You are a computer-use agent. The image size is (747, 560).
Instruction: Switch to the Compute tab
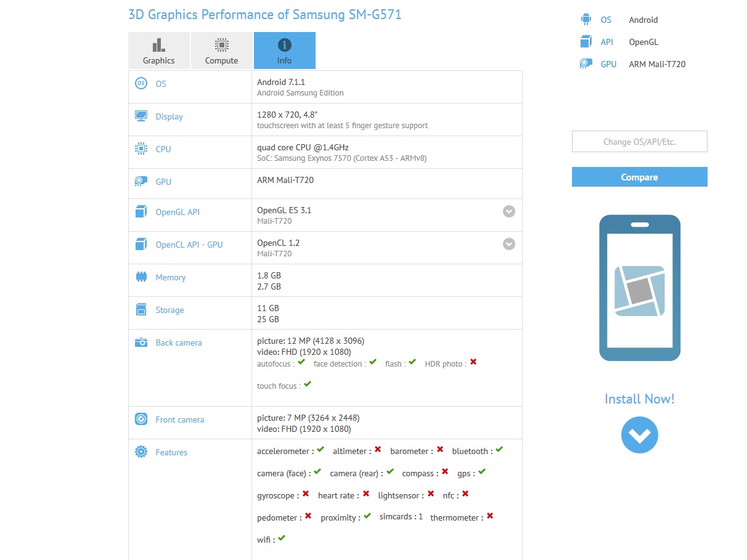coord(222,51)
